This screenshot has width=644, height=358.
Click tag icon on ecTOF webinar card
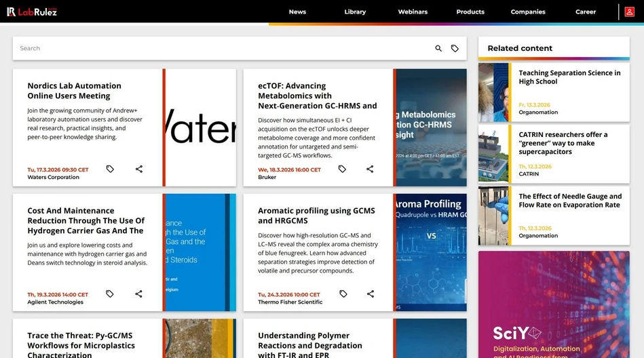click(x=342, y=169)
